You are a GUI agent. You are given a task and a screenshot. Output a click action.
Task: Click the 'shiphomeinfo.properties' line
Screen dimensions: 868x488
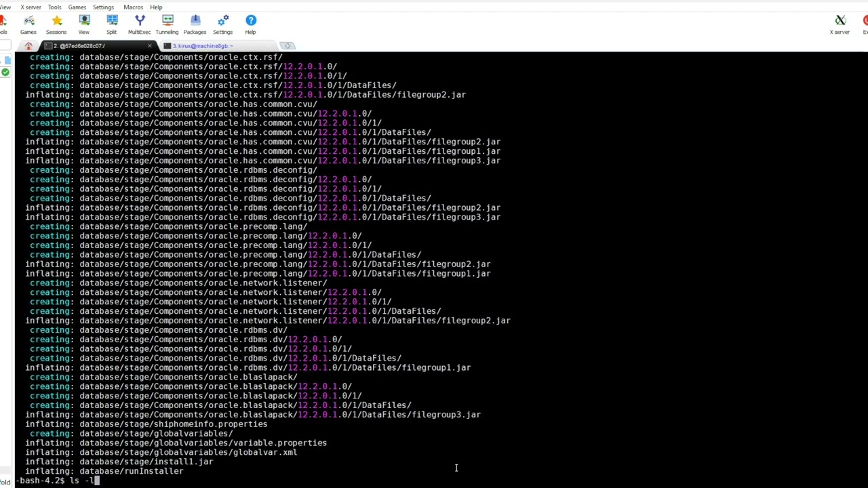(146, 424)
